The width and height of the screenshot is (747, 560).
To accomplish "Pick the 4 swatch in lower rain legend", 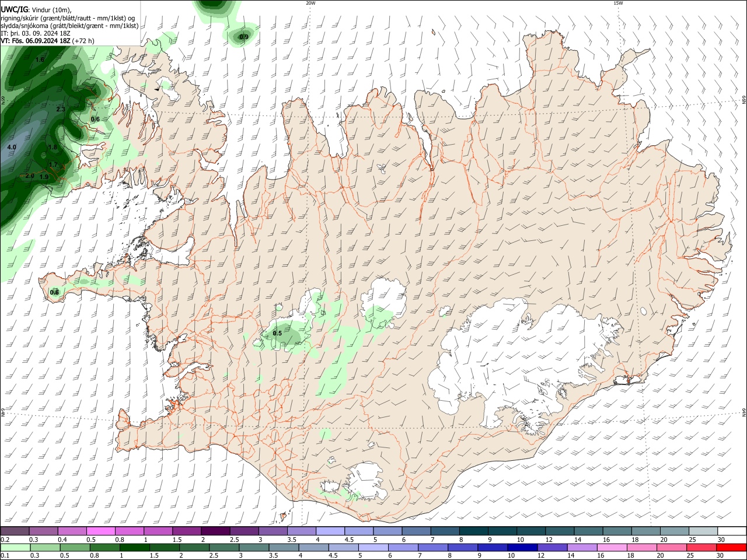I will click(x=314, y=547).
